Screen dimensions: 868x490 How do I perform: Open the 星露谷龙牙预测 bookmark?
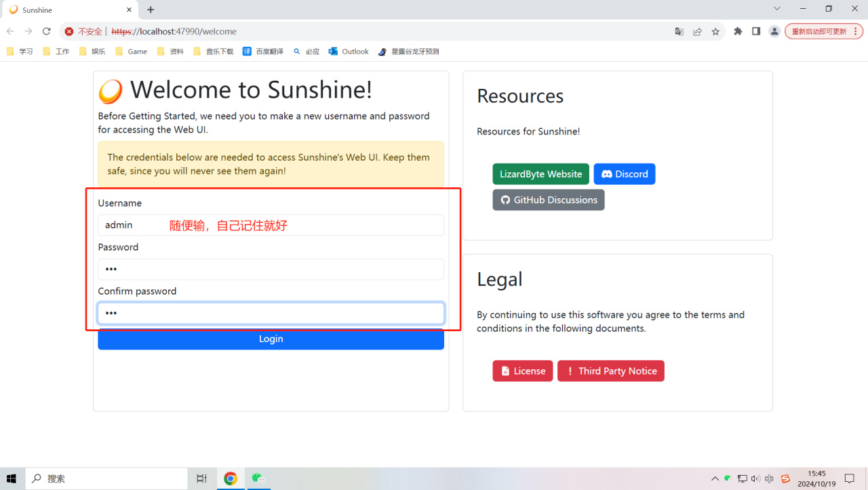pos(409,52)
